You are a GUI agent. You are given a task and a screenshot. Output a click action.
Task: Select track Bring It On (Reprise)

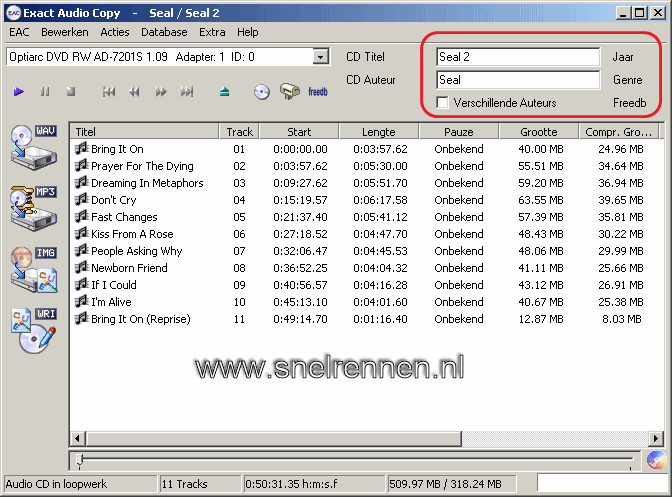tap(141, 319)
